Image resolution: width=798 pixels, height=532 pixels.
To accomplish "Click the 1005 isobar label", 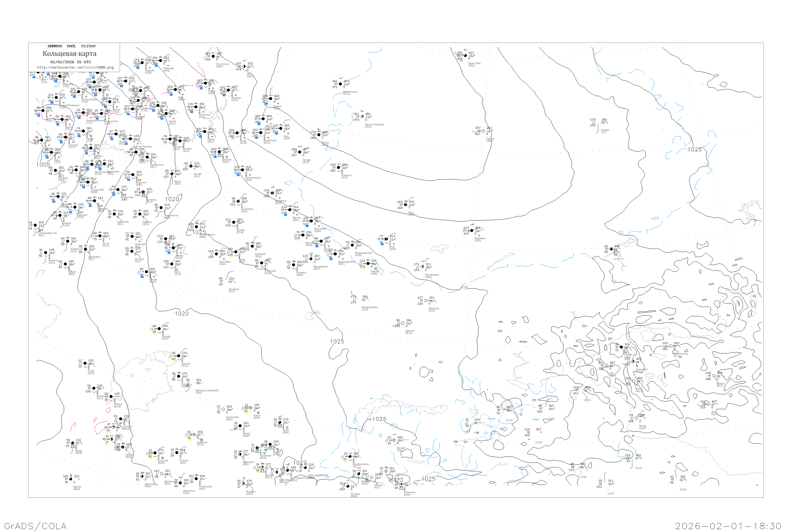I will [43, 165].
